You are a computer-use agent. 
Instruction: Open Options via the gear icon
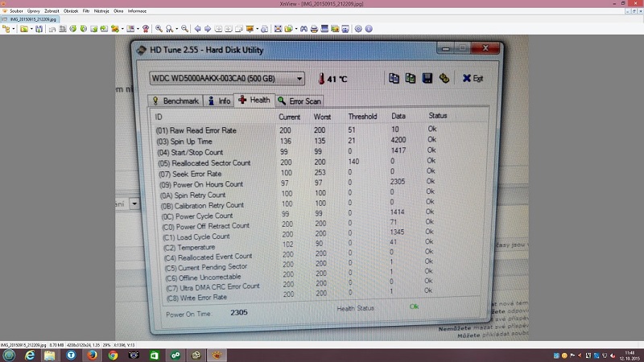pyautogui.click(x=358, y=29)
